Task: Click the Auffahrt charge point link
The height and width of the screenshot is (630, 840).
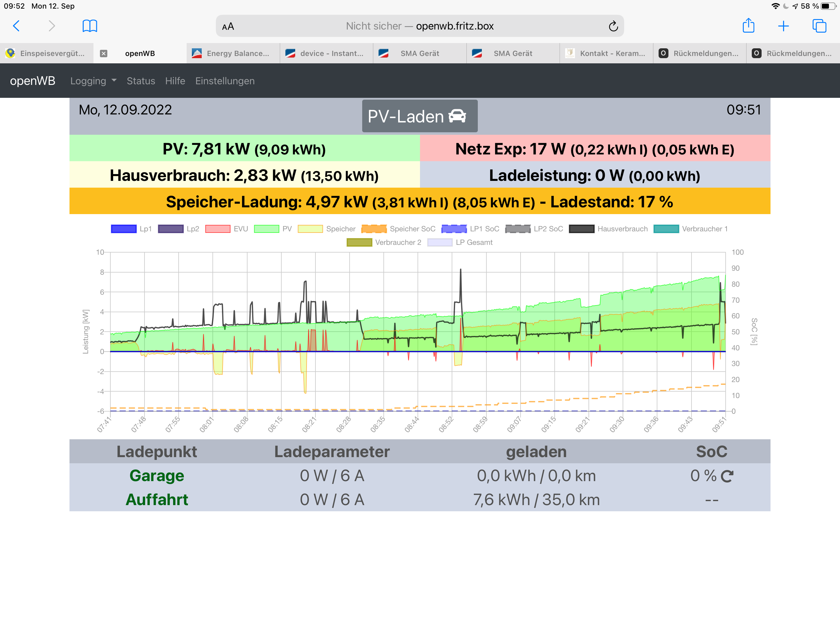Action: [x=157, y=500]
